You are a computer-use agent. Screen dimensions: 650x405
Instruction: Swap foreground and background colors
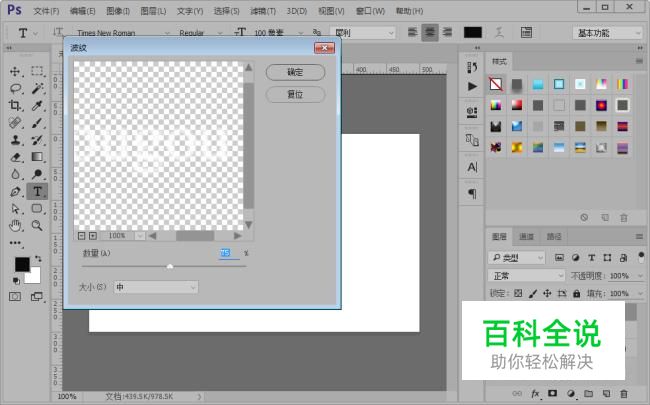(x=38, y=259)
